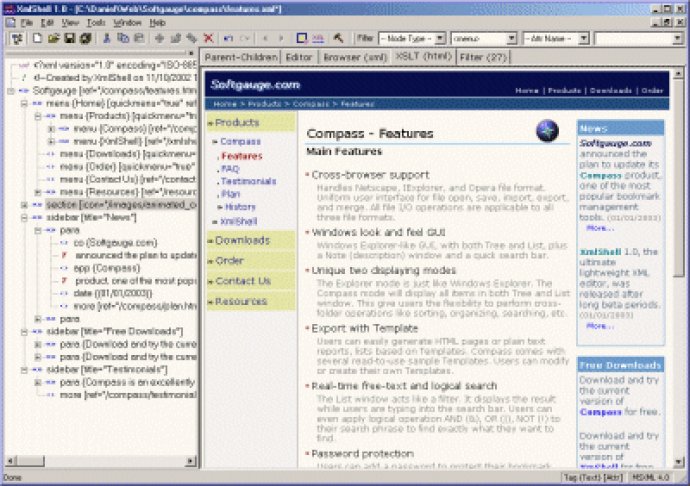Open the View menu
This screenshot has width=690, height=486.
click(70, 23)
